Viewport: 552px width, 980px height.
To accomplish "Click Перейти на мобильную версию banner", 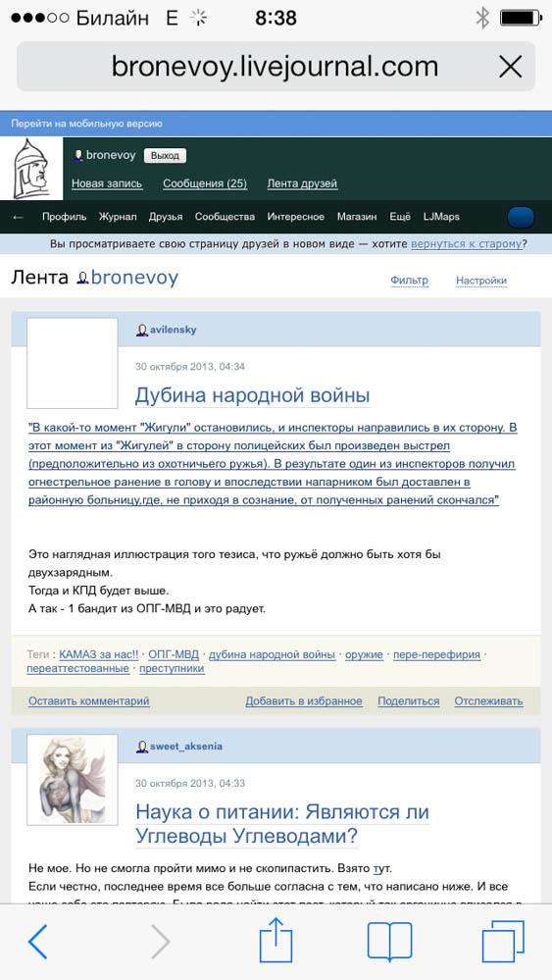I will 87,124.
